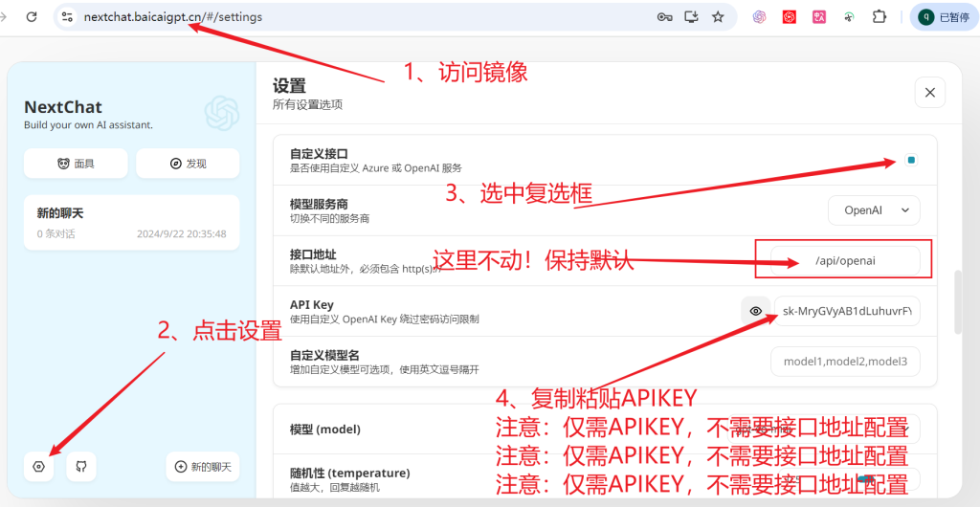Open the 发现 discover page
Screen dimensions: 980x507
coord(188,164)
